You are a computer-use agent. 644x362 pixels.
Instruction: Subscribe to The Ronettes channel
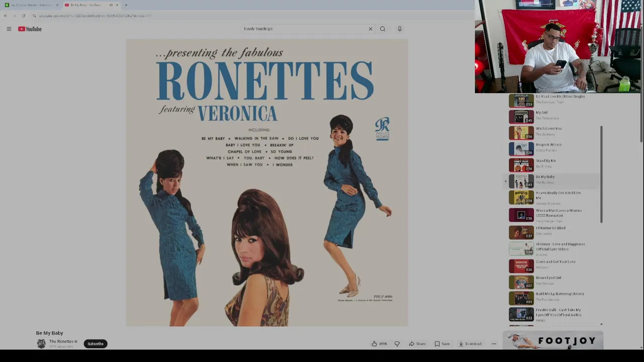(95, 344)
